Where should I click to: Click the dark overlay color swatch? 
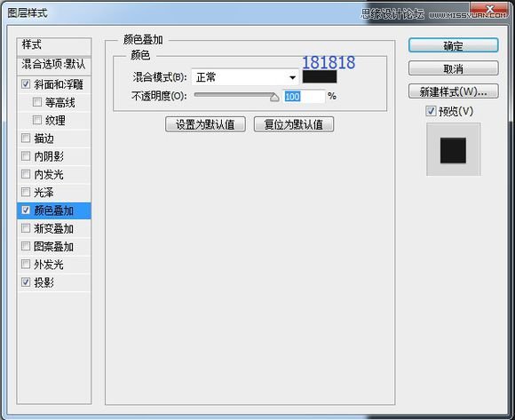pyautogui.click(x=320, y=76)
